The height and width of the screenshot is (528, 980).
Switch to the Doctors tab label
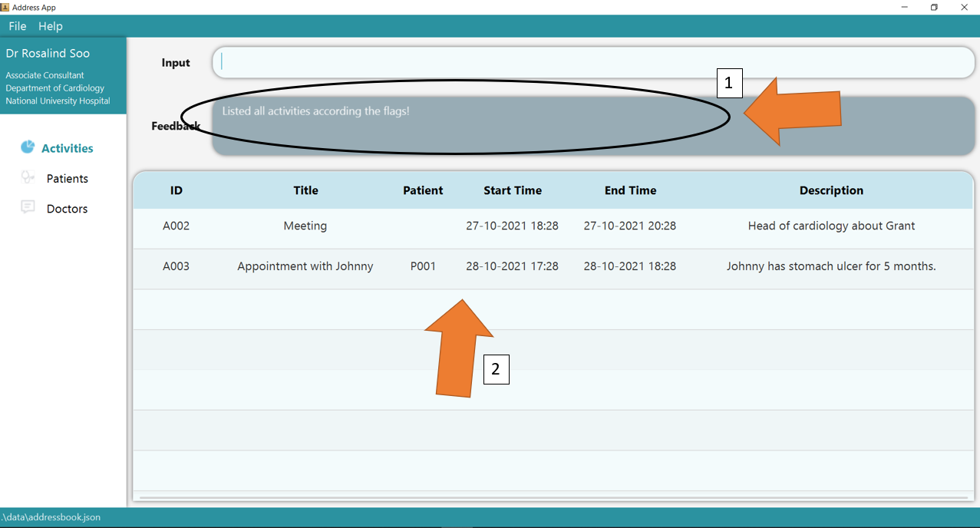pyautogui.click(x=68, y=209)
